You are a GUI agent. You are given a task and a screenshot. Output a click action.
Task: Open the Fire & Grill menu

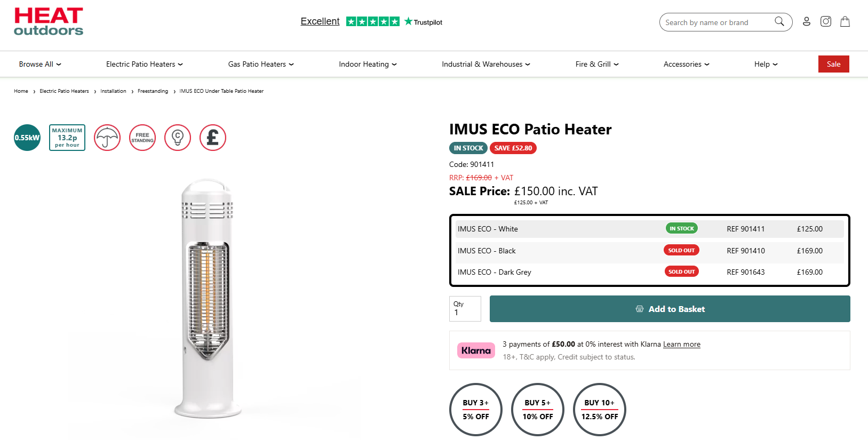coord(597,64)
